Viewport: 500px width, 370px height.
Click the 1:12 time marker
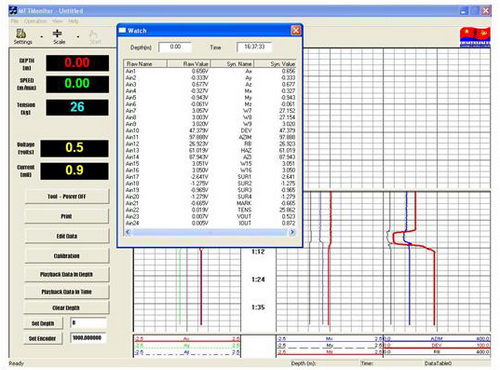(x=258, y=252)
